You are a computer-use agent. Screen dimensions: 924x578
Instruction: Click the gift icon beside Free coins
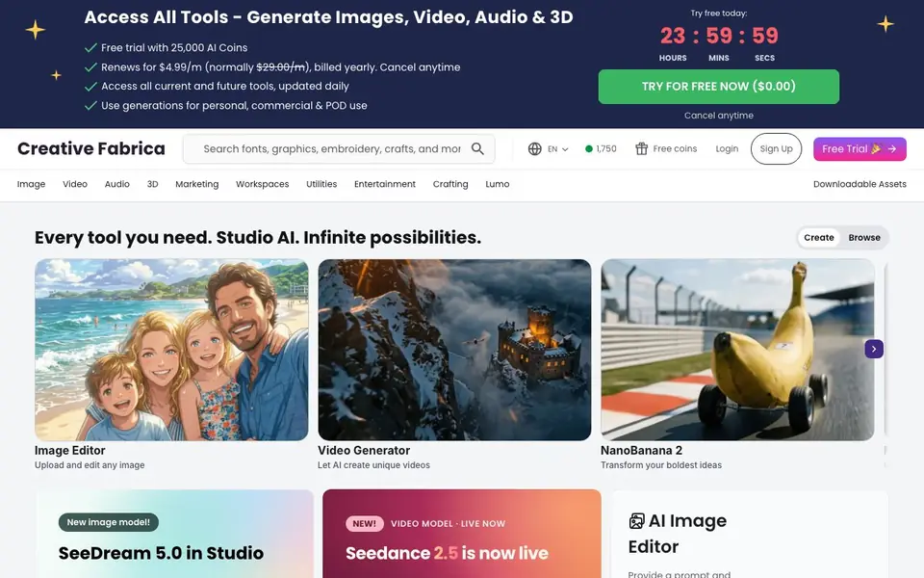(x=641, y=148)
